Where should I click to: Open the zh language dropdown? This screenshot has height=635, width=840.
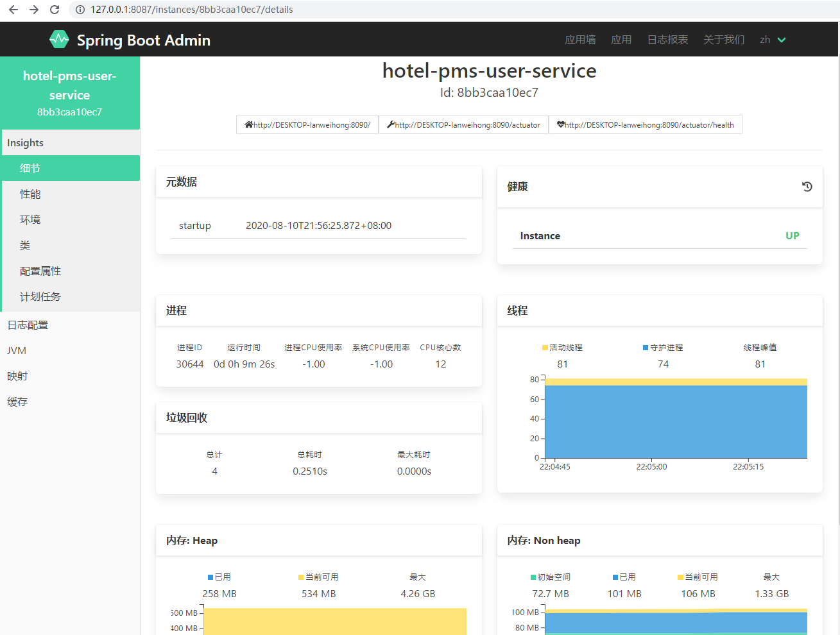(x=772, y=39)
